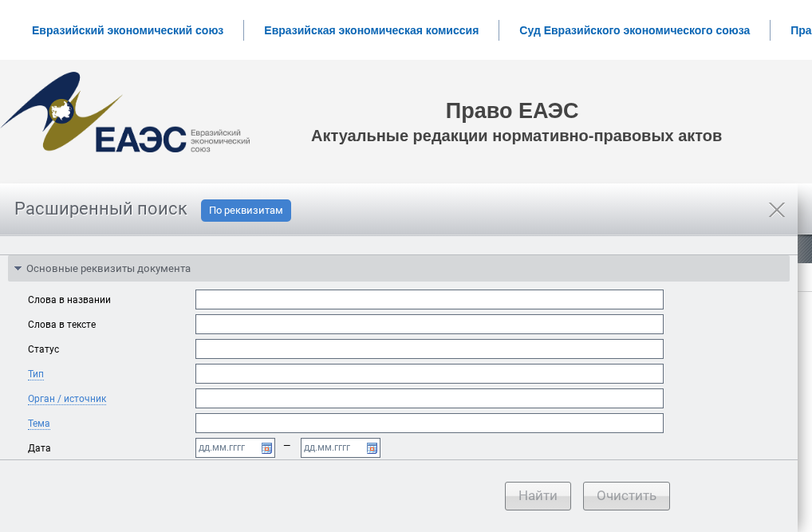Click the Статус input field
Image resolution: width=812 pixels, height=532 pixels.
429,349
